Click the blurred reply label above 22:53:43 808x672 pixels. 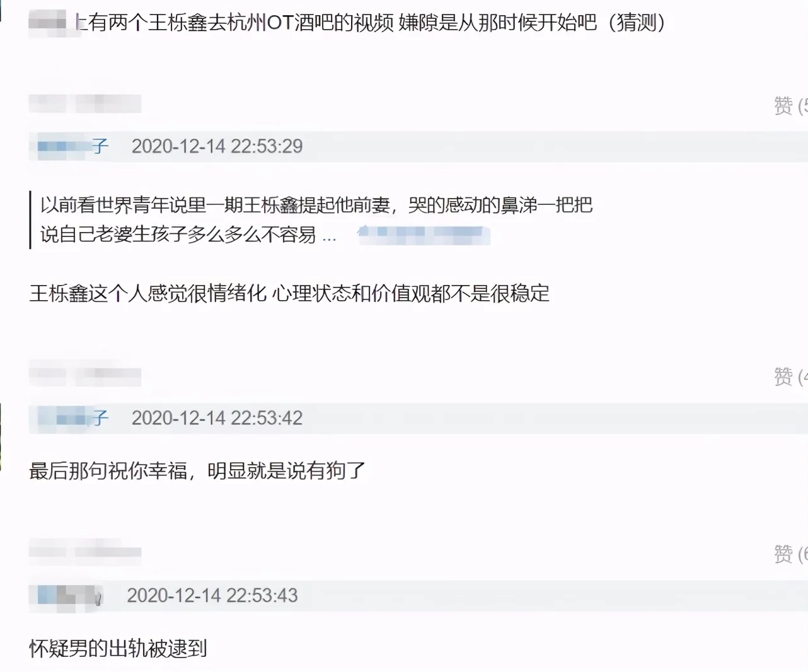point(85,552)
